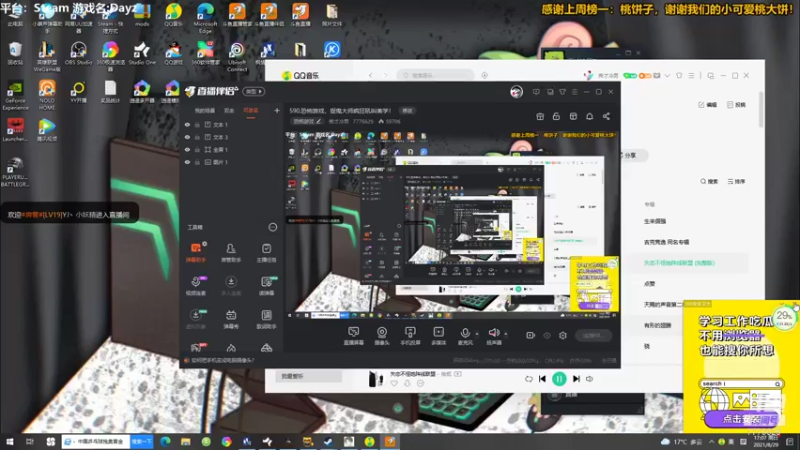The image size is (800, 450).
Task: Expand the speaker options arrow
Action: point(506,334)
